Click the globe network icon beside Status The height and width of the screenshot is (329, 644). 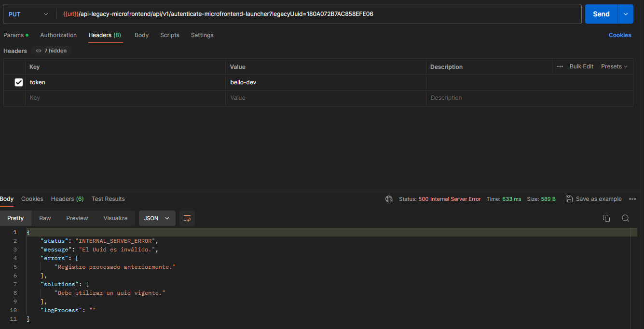(389, 199)
